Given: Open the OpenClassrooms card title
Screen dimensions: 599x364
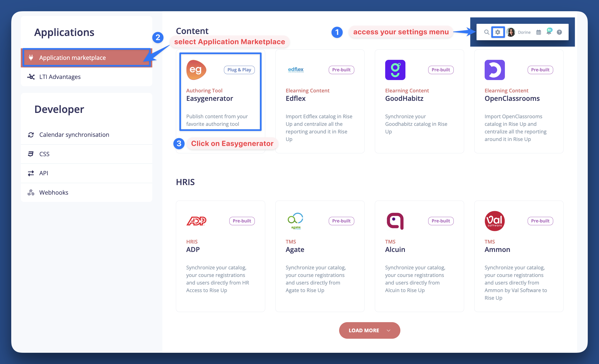Looking at the screenshot, I should tap(512, 99).
